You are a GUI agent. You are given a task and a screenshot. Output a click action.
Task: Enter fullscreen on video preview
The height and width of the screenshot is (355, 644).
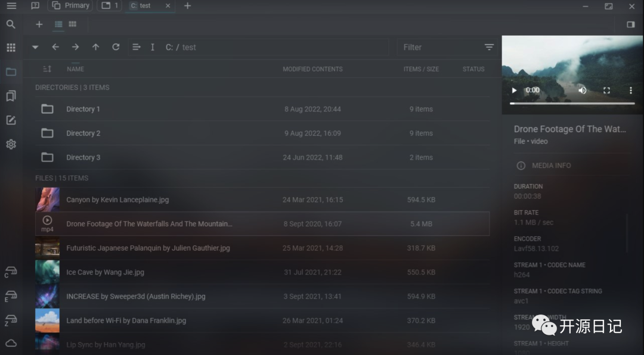coord(606,91)
